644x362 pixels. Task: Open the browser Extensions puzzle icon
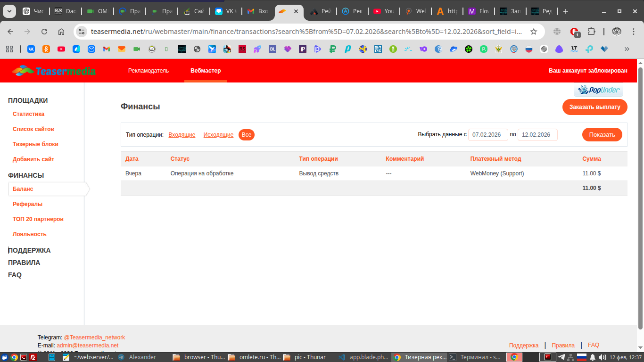pyautogui.click(x=591, y=32)
